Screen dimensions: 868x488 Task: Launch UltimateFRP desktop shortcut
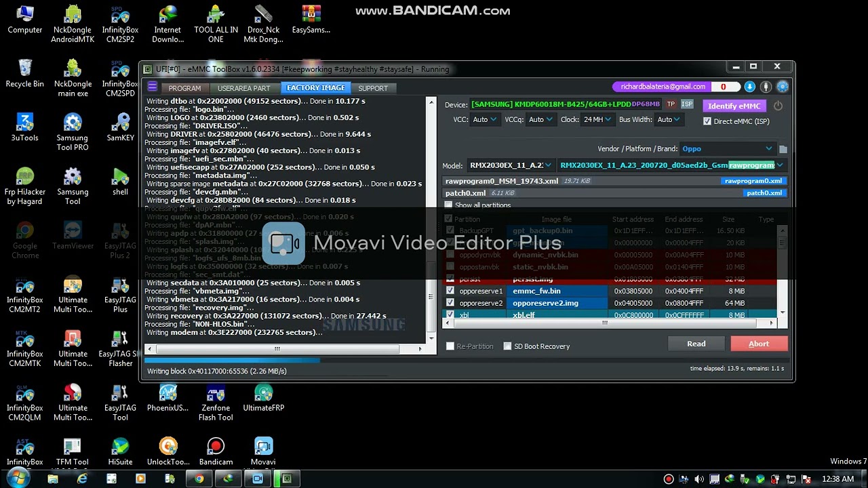263,399
